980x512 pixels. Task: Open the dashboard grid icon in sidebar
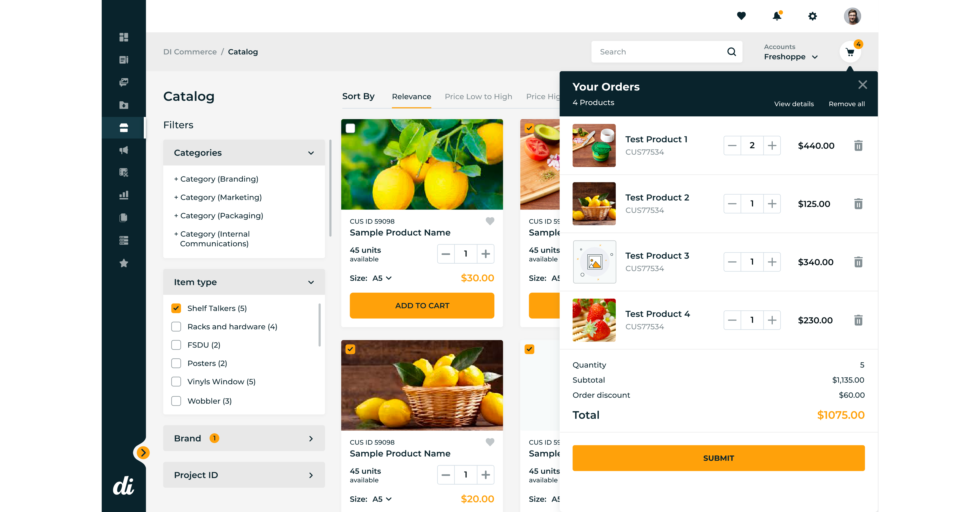124,37
